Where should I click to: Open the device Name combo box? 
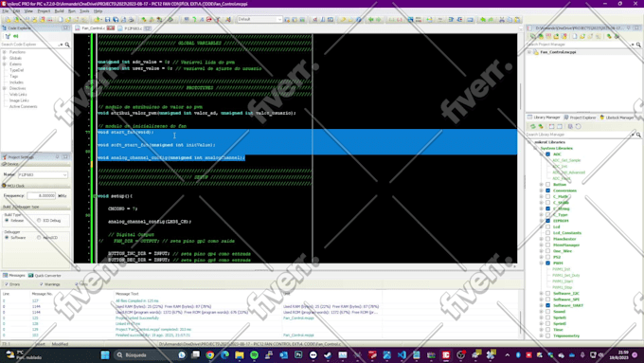click(43, 174)
